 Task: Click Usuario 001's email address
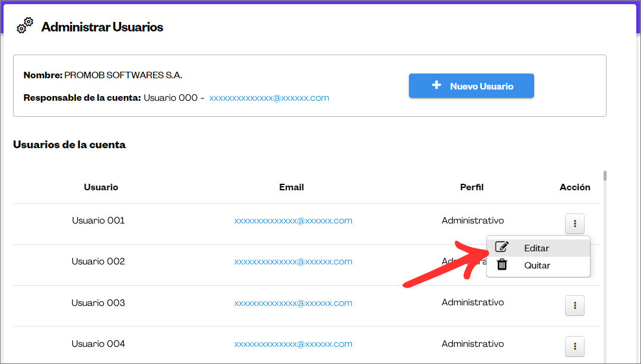[x=293, y=221]
